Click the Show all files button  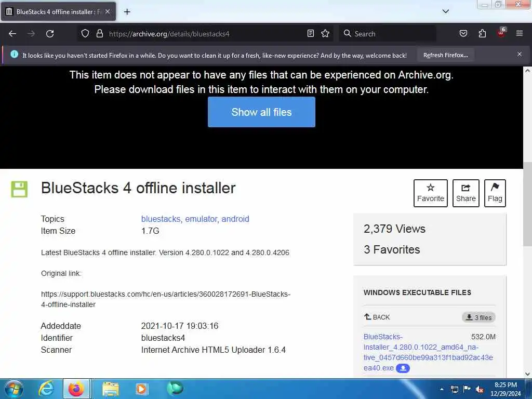pyautogui.click(x=261, y=112)
